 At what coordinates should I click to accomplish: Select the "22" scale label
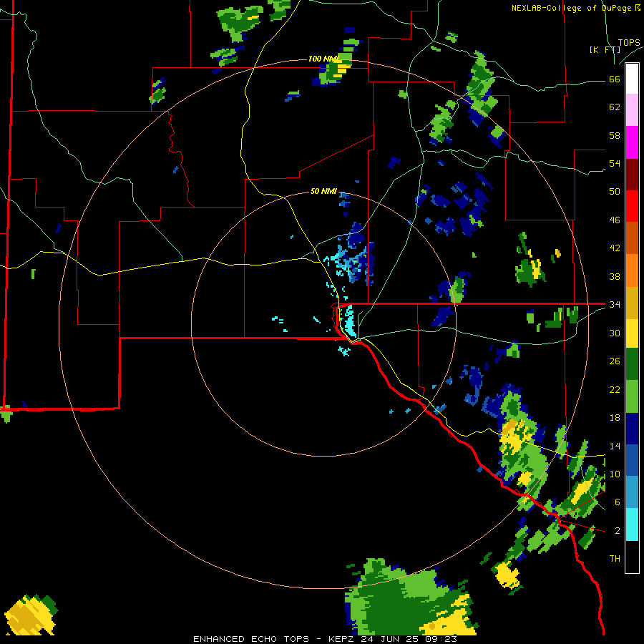(x=615, y=389)
